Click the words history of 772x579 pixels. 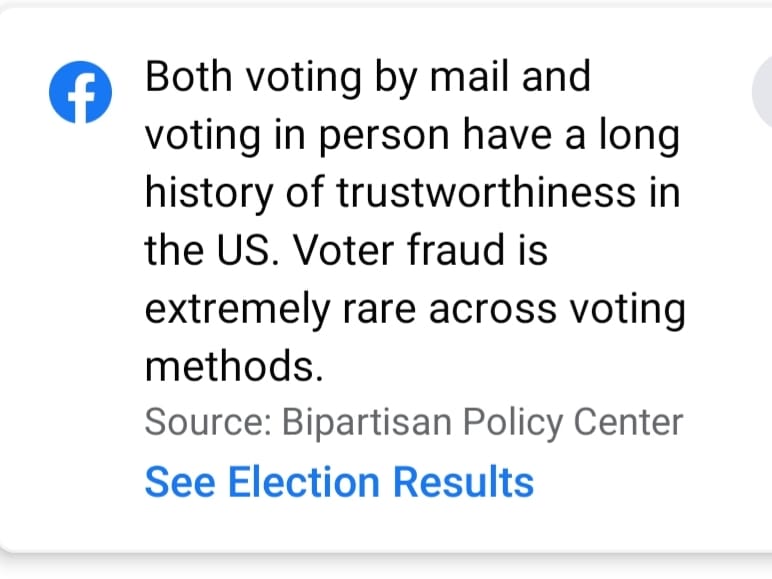pos(234,193)
